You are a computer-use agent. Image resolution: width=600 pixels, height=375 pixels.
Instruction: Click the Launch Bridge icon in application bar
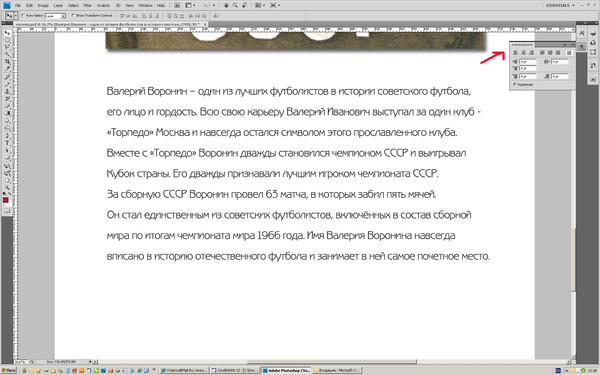coord(177,5)
